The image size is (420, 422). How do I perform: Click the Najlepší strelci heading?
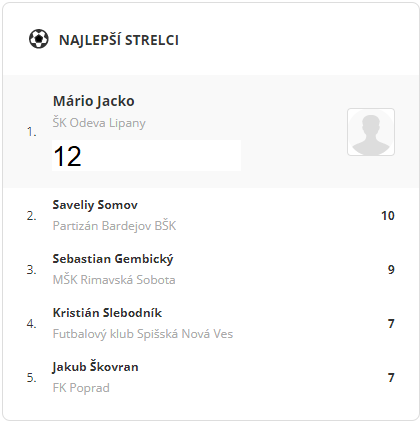(119, 40)
